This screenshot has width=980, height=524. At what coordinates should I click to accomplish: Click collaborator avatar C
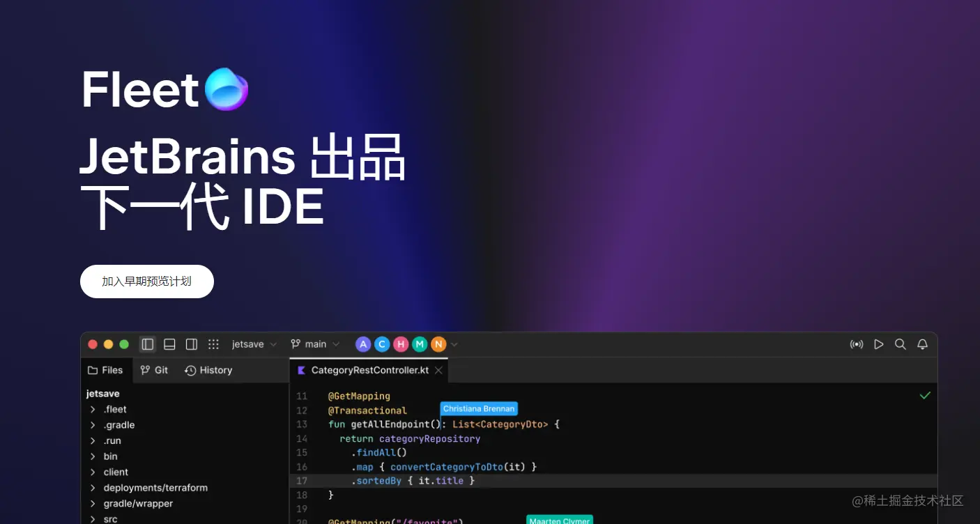tap(382, 344)
